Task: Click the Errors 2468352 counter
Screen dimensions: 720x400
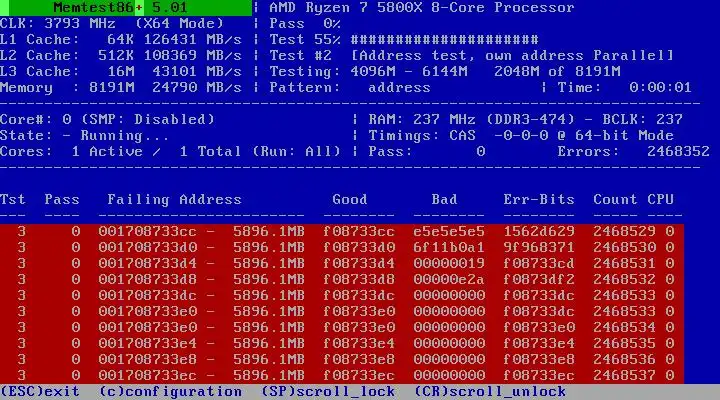Action: pos(633,152)
